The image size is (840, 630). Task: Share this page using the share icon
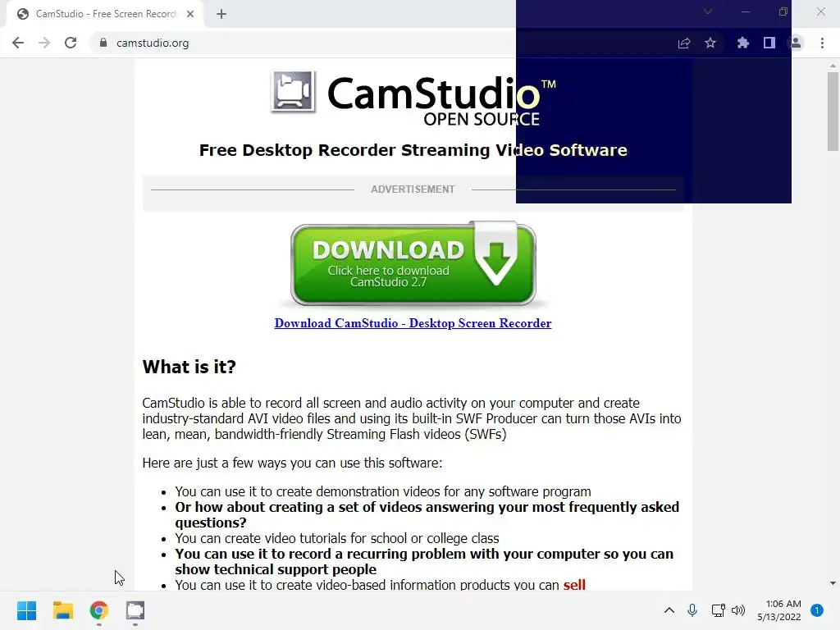tap(684, 43)
